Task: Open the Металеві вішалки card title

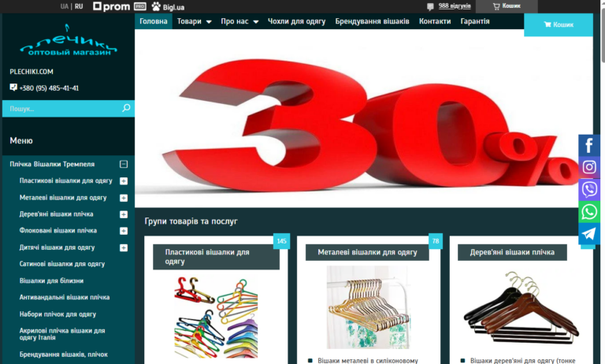Action: (367, 252)
